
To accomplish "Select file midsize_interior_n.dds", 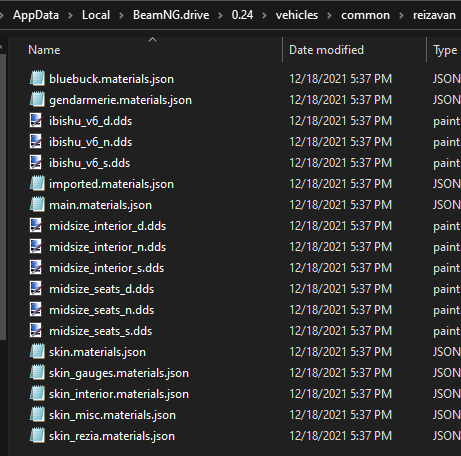I will click(x=107, y=247).
